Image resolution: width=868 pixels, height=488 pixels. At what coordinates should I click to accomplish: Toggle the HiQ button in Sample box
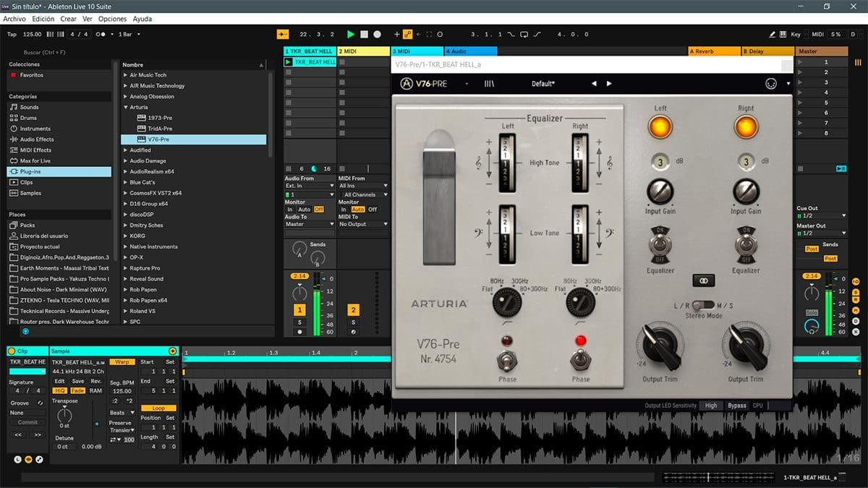coord(60,390)
